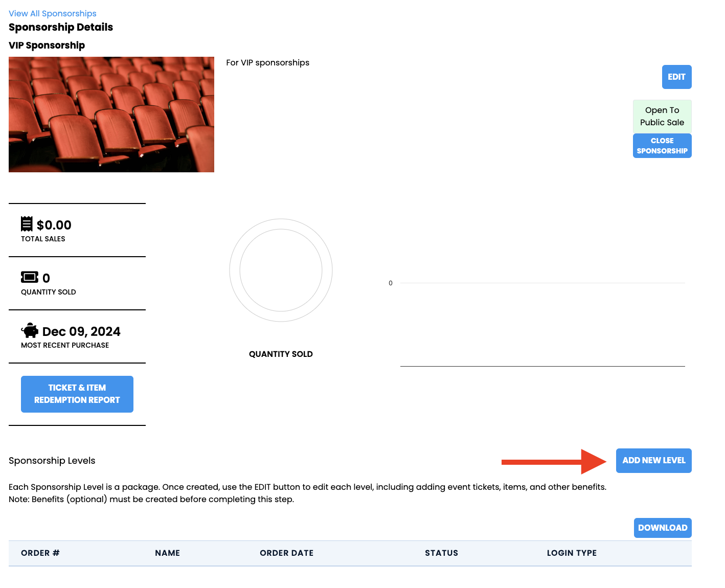Sort by the NAME column header
This screenshot has width=725, height=588.
[x=168, y=553]
